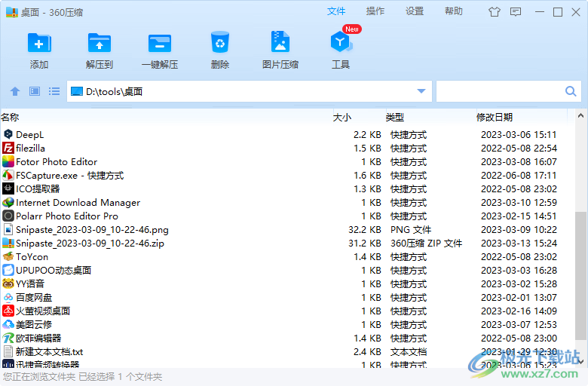
Task: Click the 解压到 (Extract to) icon
Action: (100, 43)
